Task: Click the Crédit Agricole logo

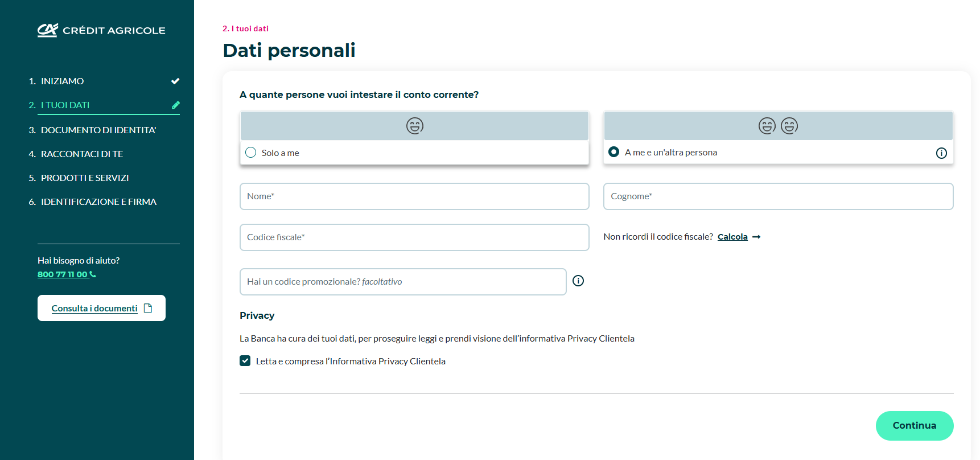Action: pyautogui.click(x=101, y=30)
